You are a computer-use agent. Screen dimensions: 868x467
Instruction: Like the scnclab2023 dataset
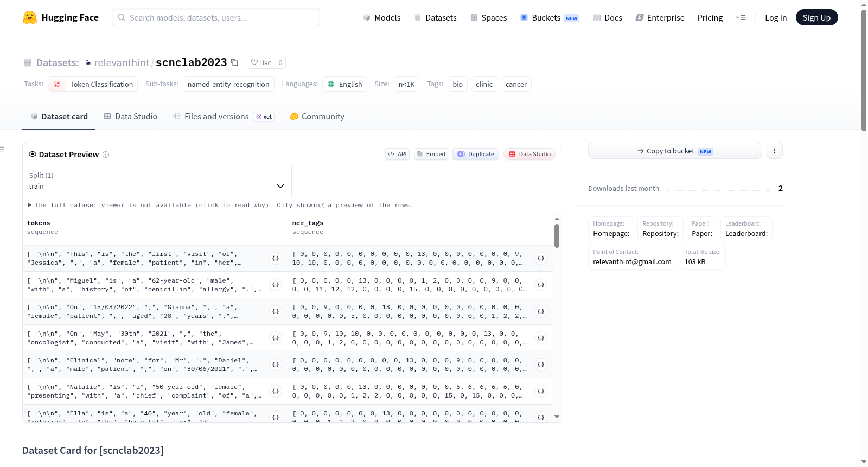click(x=261, y=62)
